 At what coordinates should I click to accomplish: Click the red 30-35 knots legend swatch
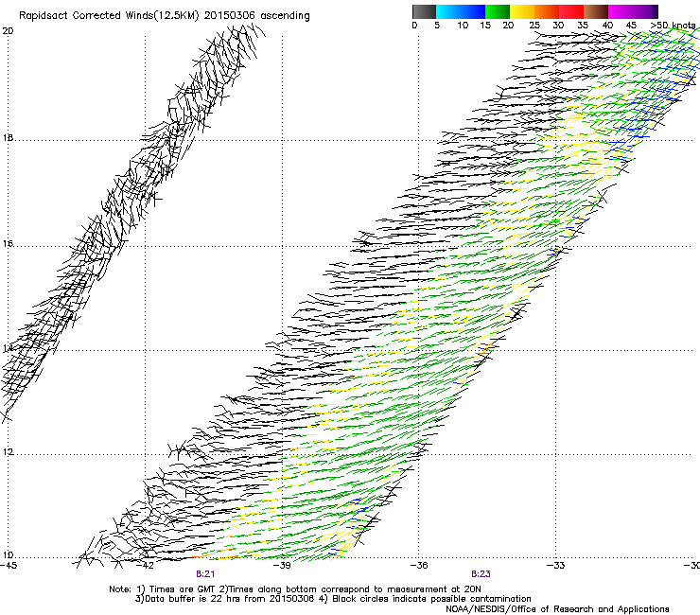tap(571, 11)
